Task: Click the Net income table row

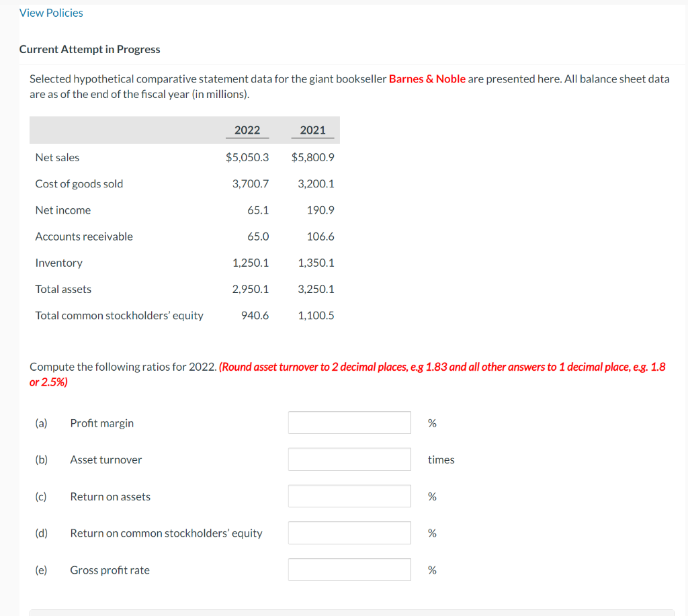Action: [63, 210]
